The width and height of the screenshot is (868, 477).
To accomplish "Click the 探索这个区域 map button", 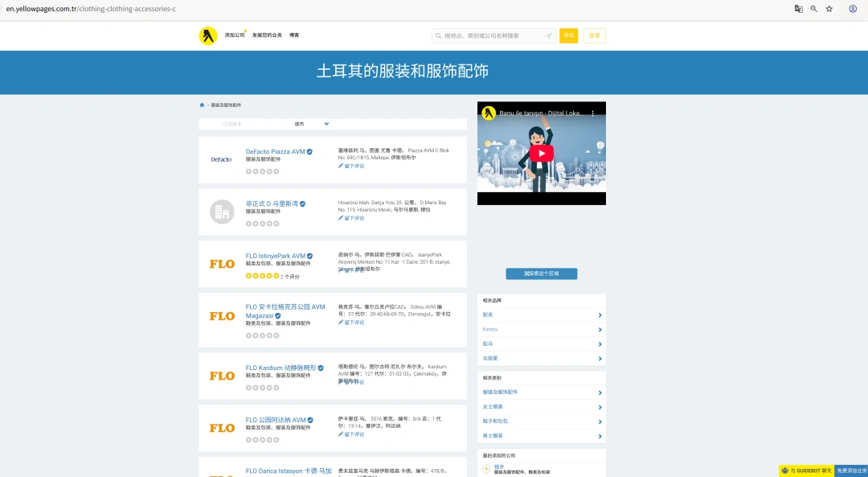I will (x=541, y=273).
